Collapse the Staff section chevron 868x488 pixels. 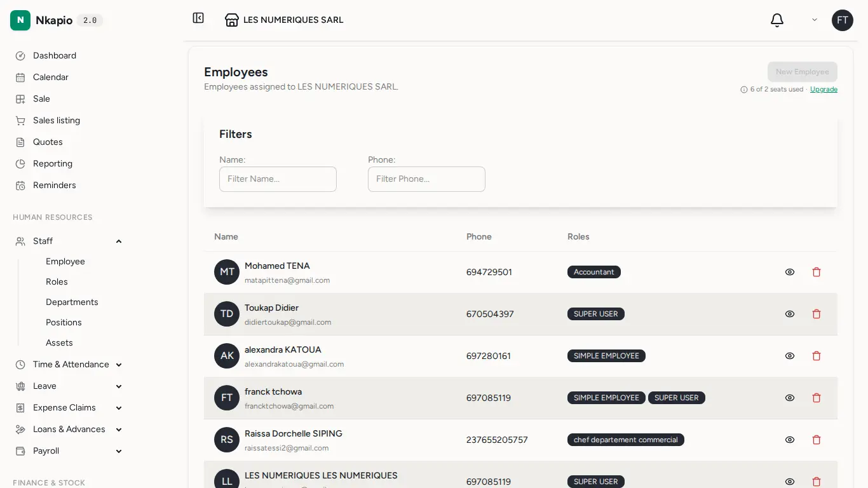click(119, 241)
